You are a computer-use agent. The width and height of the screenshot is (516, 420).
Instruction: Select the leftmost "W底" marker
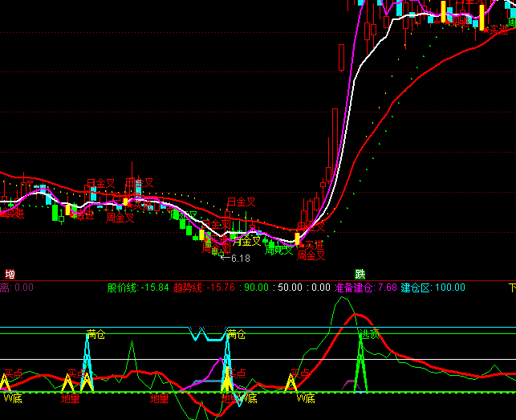11,398
